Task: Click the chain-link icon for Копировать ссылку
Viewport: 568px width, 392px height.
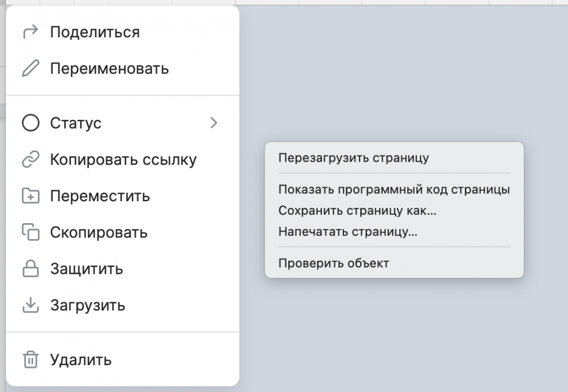Action: tap(32, 159)
